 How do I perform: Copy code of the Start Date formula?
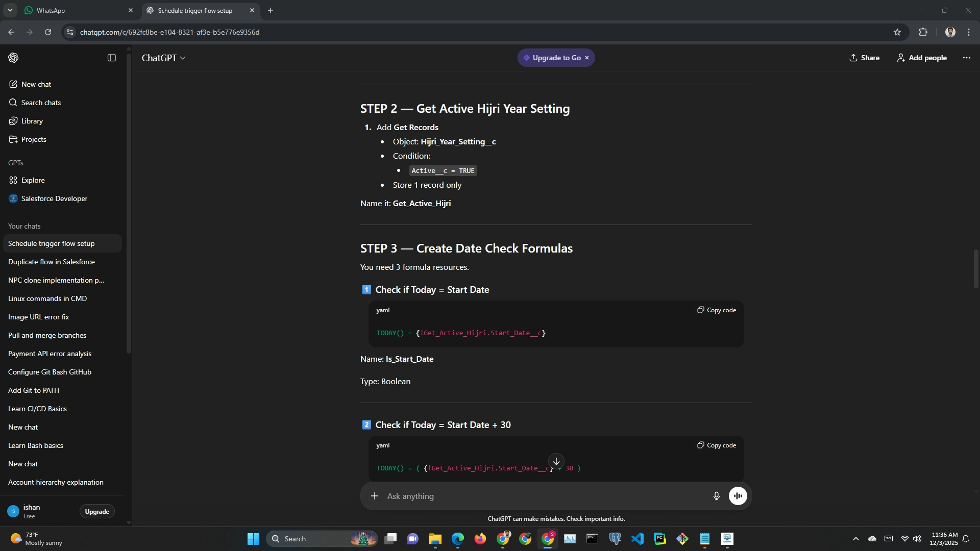(717, 310)
